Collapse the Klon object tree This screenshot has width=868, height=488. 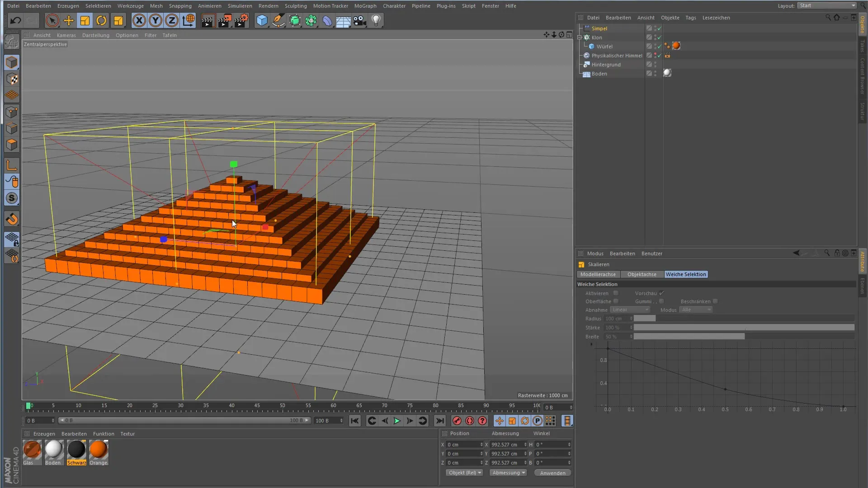tap(580, 38)
